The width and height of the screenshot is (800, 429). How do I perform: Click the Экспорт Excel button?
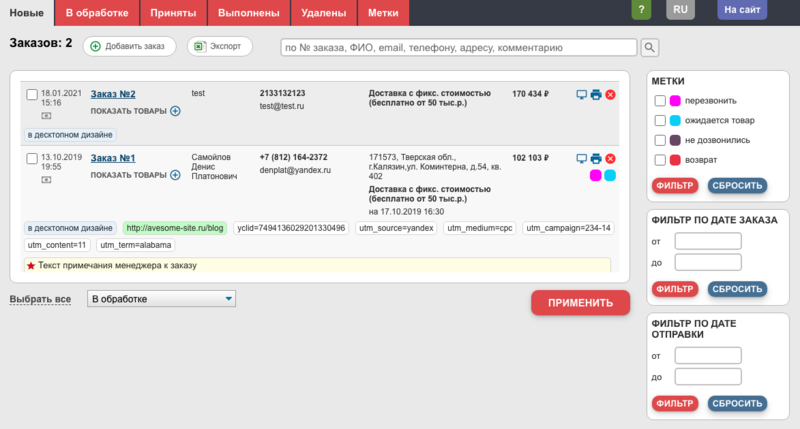point(219,46)
